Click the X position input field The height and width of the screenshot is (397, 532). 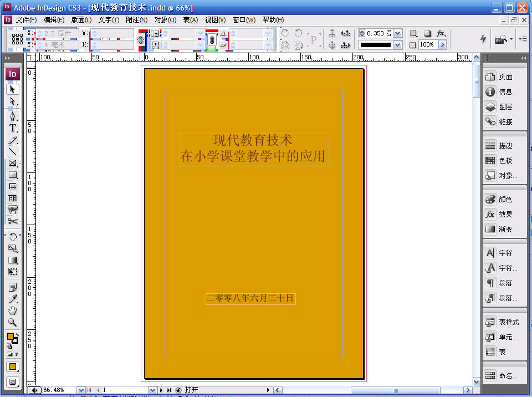pos(57,33)
